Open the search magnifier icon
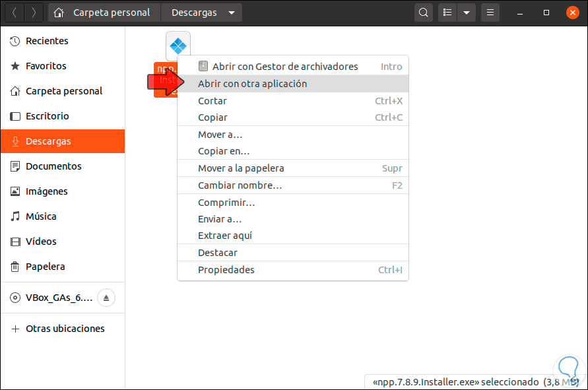Viewport: 588px width, 390px height. coord(424,13)
